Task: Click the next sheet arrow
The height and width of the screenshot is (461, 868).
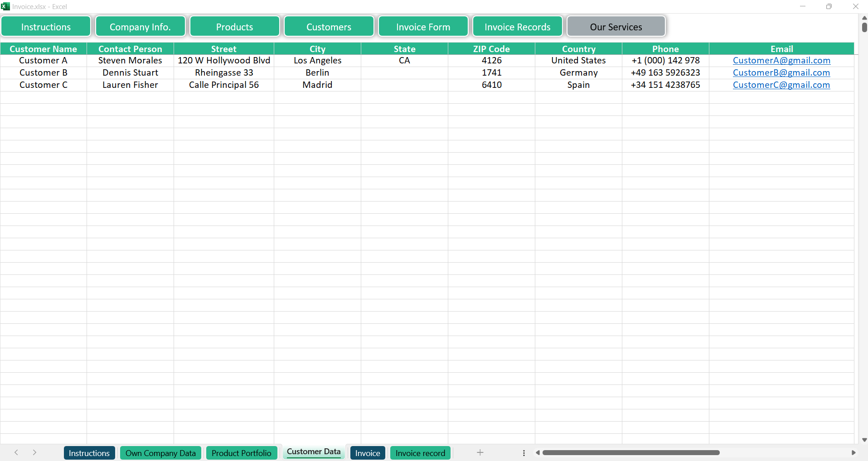Action: click(x=34, y=452)
